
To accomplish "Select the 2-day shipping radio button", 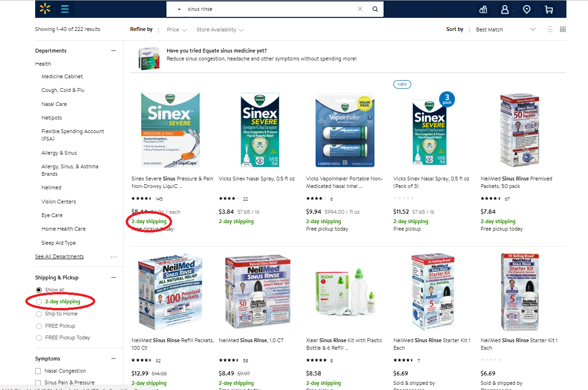I will click(x=39, y=302).
